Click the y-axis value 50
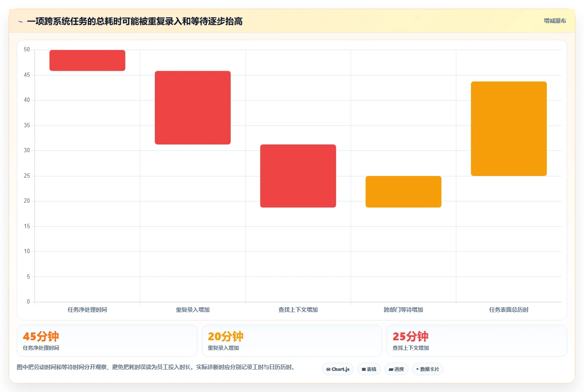 pos(27,50)
